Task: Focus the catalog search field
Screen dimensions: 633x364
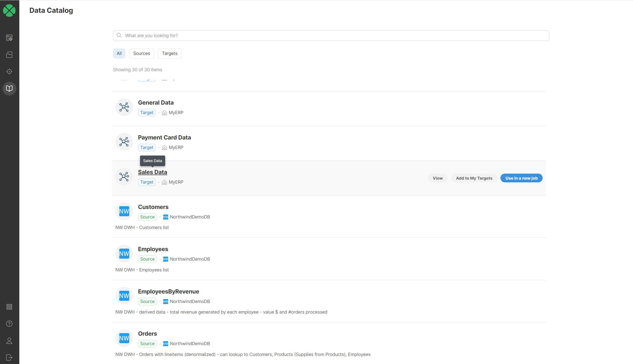Action: coord(331,36)
